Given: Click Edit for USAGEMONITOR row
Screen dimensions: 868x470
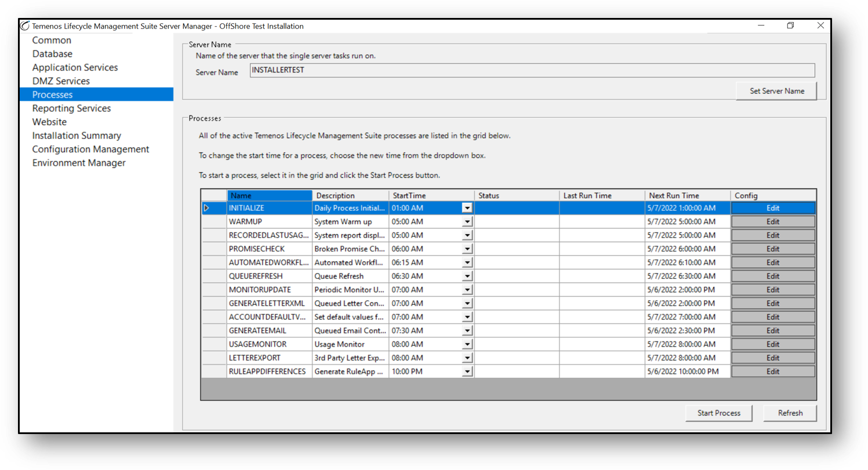Looking at the screenshot, I should tap(773, 344).
